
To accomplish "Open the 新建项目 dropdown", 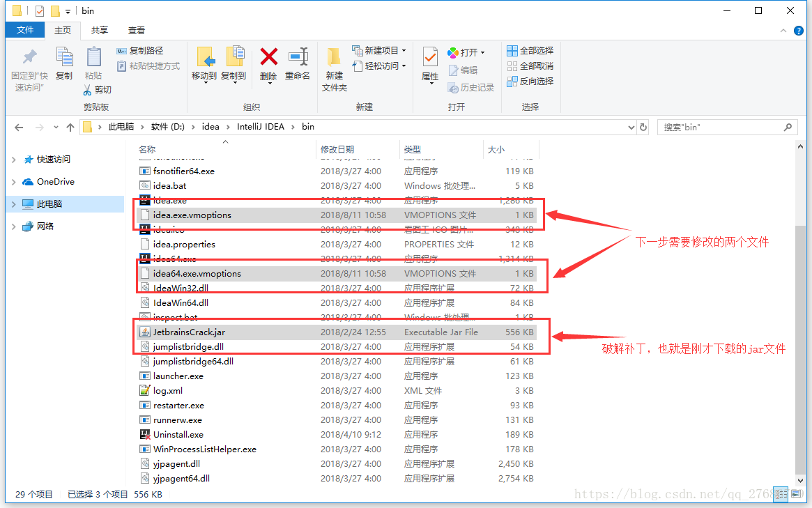I will pos(379,51).
